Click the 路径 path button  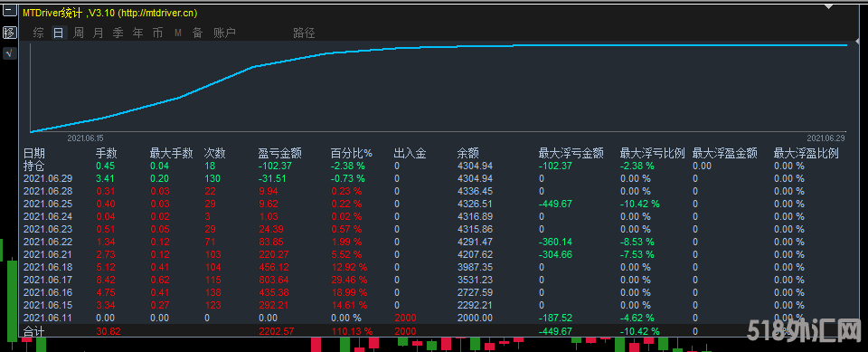point(304,33)
